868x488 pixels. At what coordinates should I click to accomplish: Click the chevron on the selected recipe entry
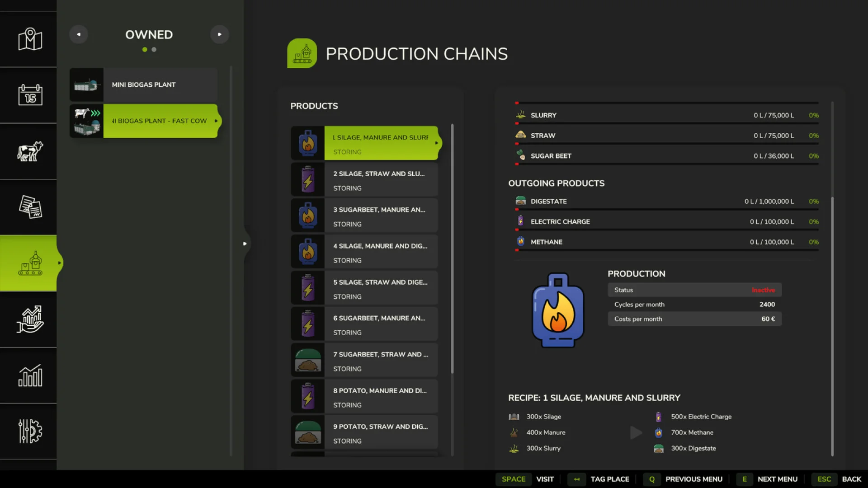[x=437, y=143]
